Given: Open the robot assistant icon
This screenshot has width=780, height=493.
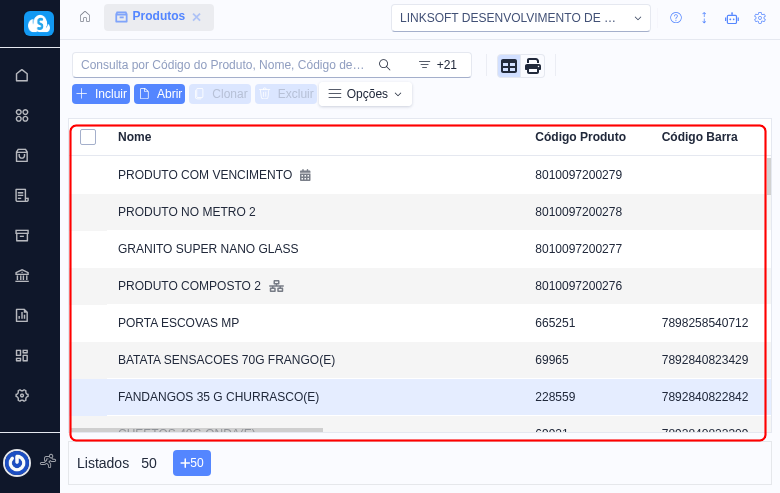Looking at the screenshot, I should pos(732,18).
